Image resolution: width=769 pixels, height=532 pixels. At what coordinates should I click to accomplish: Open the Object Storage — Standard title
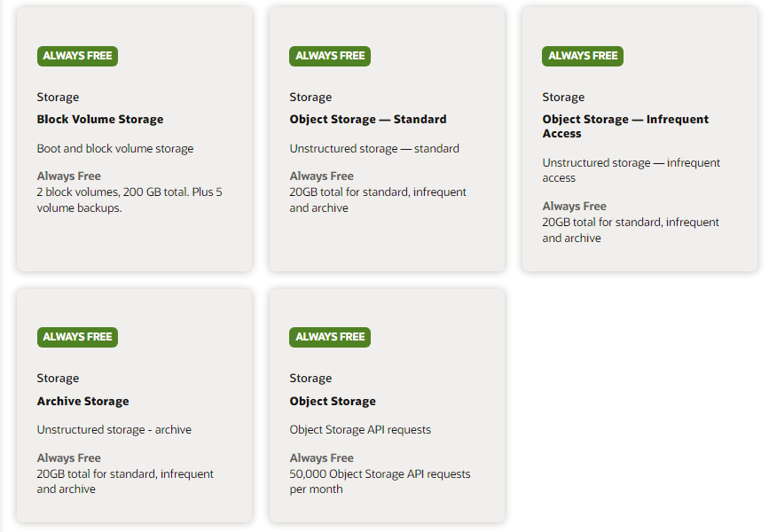coord(368,119)
